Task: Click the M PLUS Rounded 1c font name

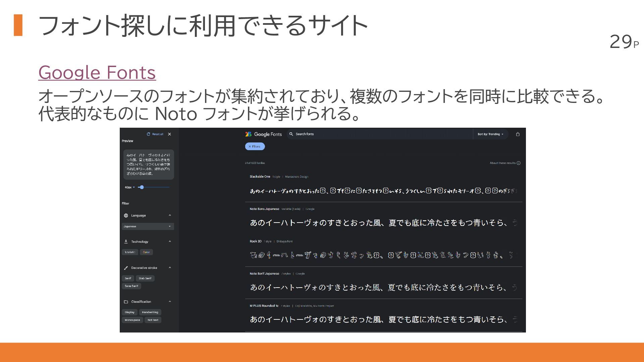Action: coord(264,306)
